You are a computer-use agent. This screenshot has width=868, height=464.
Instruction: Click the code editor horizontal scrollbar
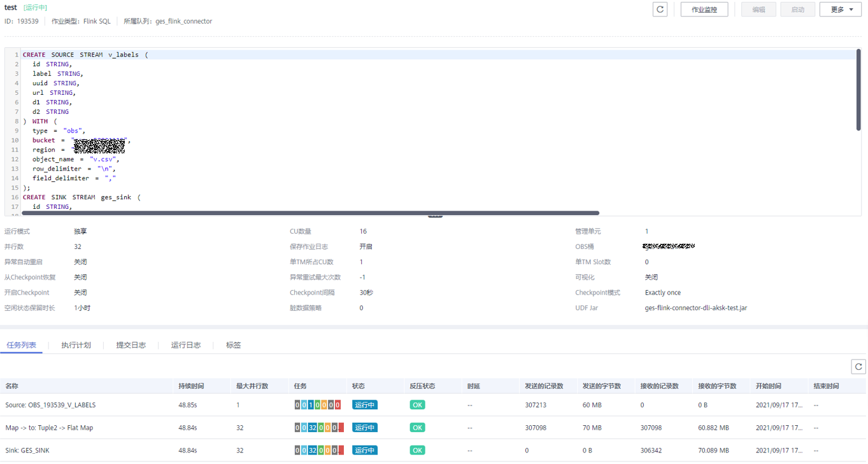click(311, 213)
